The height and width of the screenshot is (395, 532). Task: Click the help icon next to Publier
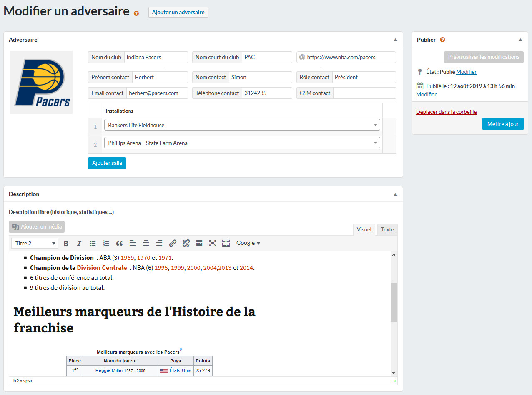click(442, 40)
